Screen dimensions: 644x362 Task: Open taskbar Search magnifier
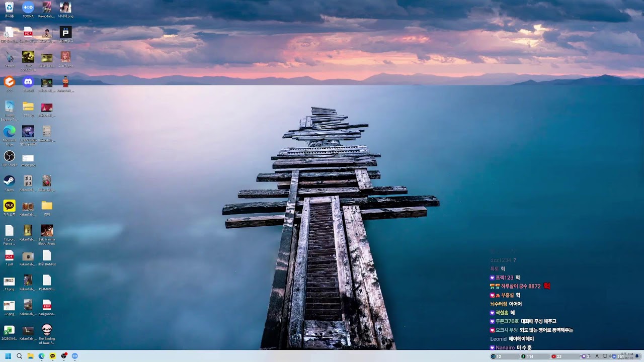coord(19,356)
